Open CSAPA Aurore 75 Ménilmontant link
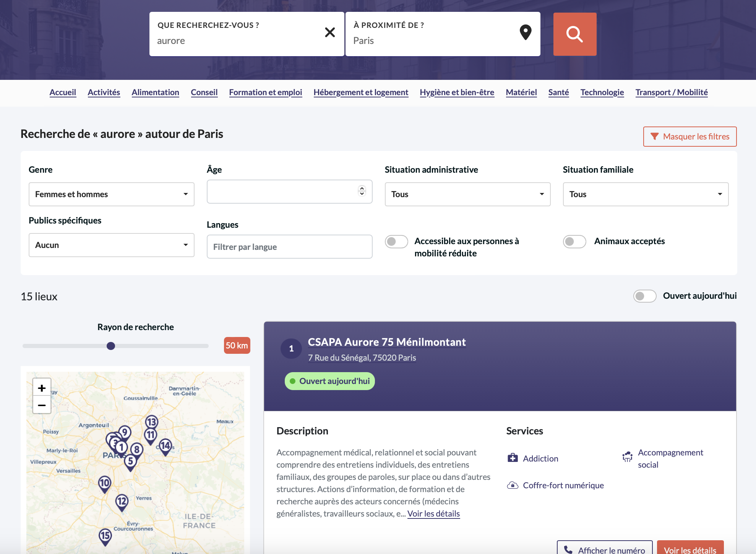The width and height of the screenshot is (756, 554). click(386, 342)
